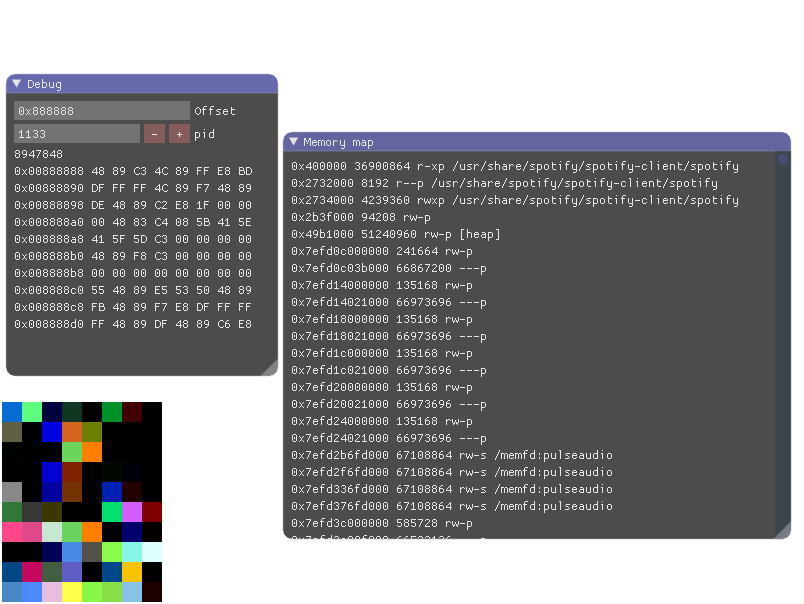The height and width of the screenshot is (604, 804).
Task: Select memory map entry 0x2734000 rwxp
Action: (x=515, y=200)
